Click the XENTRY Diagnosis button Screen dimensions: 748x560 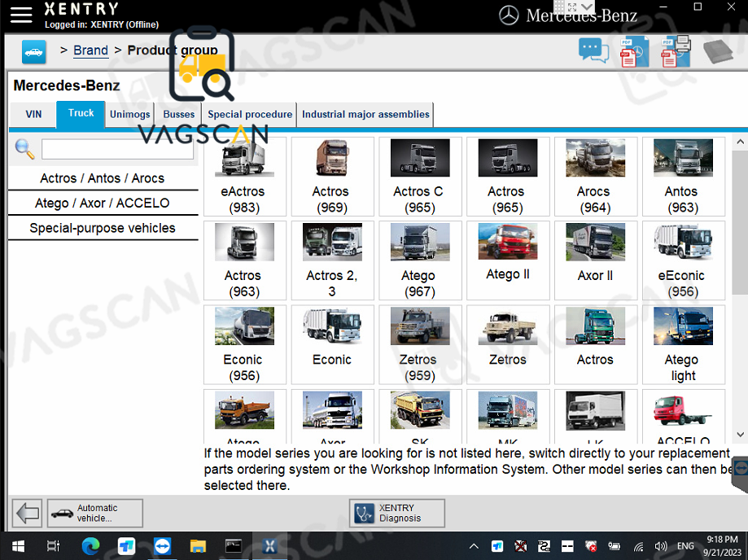(397, 514)
